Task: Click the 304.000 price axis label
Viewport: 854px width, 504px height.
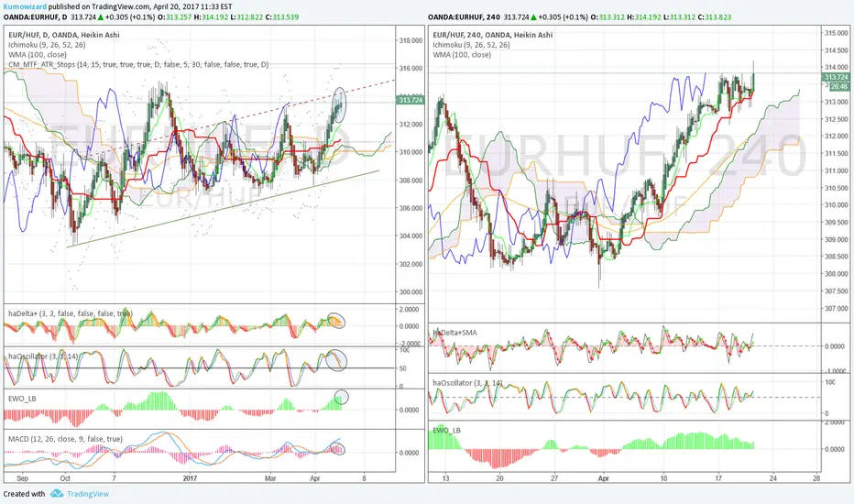Action: [x=411, y=236]
